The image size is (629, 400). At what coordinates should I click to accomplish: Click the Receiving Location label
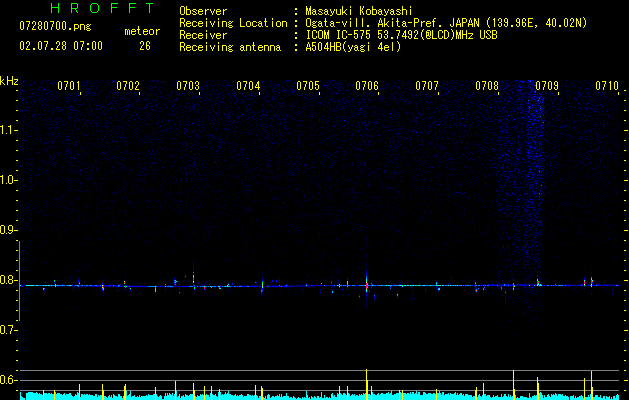point(233,23)
